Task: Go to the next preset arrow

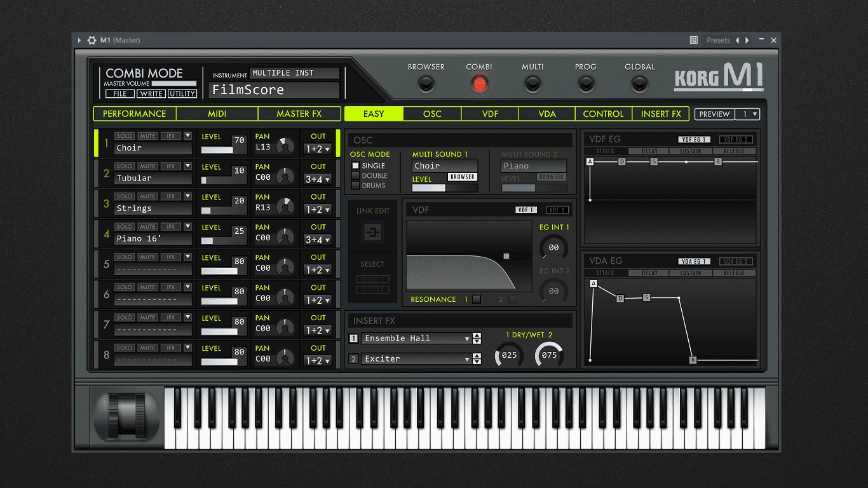Action: (x=747, y=40)
